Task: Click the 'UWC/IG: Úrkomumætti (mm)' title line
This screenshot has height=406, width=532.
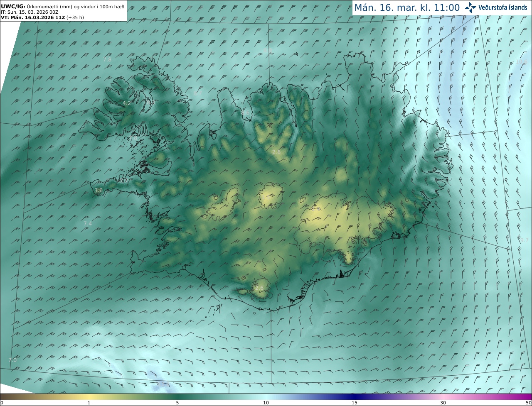Action: 63,7
